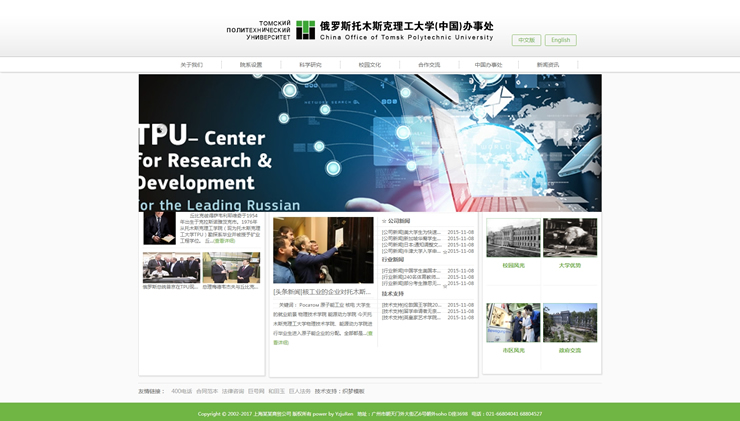Follow the 400电话 friendly link
Viewport: 740px width, 421px height.
[x=181, y=391]
